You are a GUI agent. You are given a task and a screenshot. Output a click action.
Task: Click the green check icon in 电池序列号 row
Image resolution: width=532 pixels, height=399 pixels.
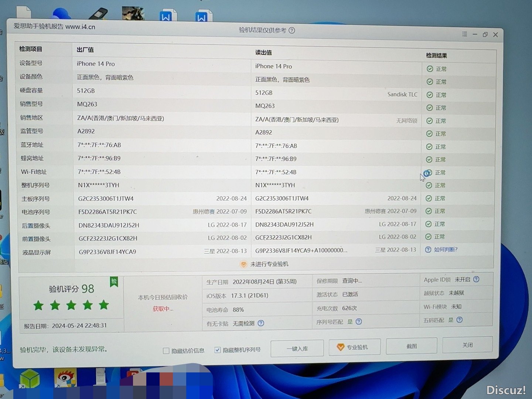429,211
